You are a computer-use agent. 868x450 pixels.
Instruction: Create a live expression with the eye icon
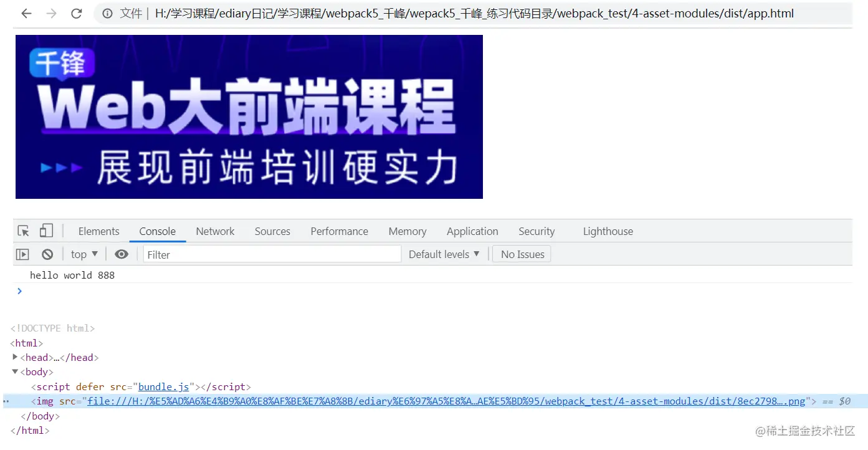[x=122, y=254]
